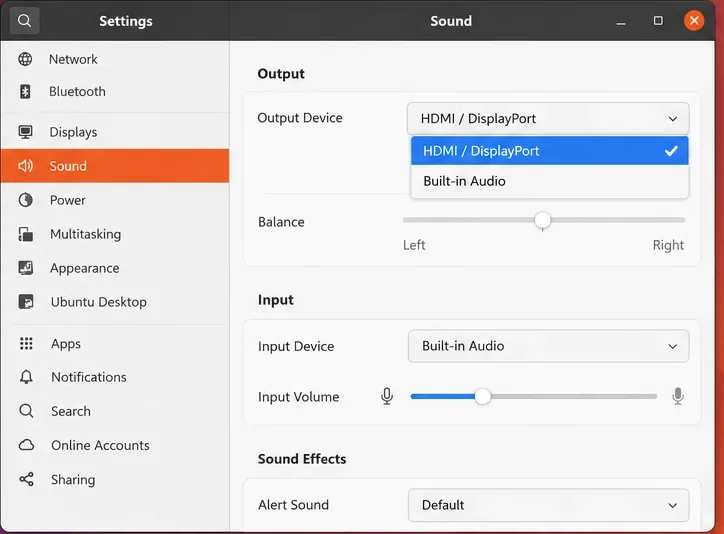Click the Displays monitor icon
Image resolution: width=724 pixels, height=534 pixels.
(25, 132)
